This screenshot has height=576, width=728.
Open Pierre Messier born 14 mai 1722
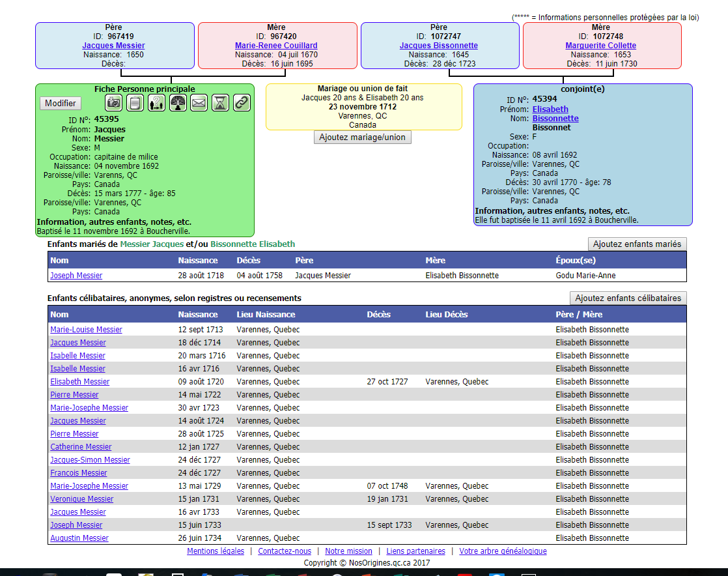74,394
